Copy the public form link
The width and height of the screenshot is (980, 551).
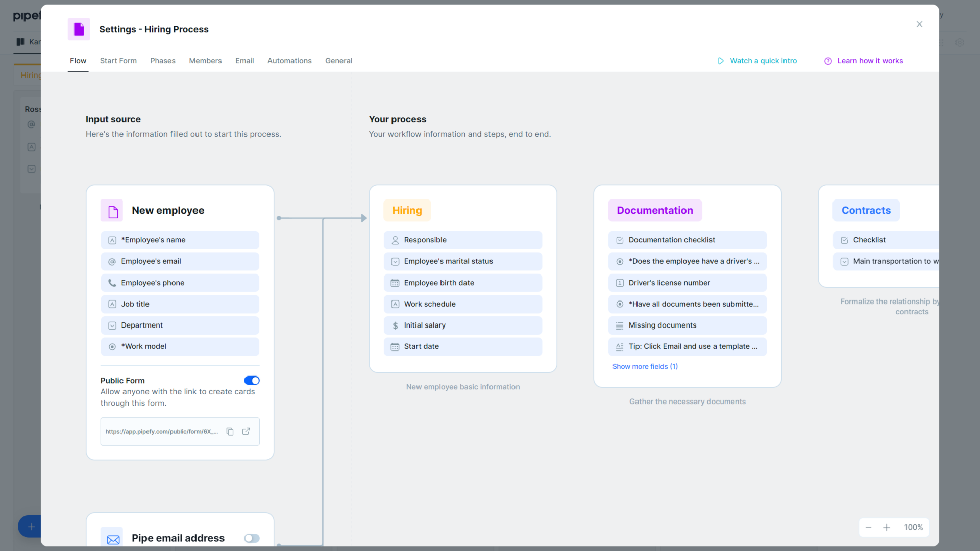(230, 431)
